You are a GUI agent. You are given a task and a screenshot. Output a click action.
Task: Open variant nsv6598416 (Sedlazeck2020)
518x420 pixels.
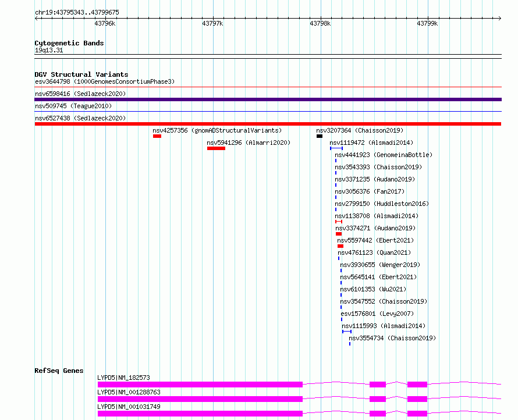tap(80, 94)
